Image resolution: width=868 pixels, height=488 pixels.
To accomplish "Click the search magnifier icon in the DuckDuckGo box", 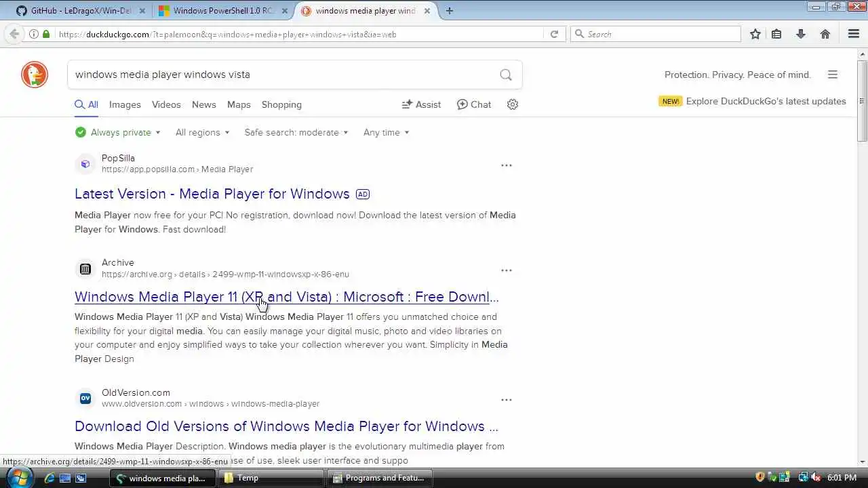I will 506,75.
